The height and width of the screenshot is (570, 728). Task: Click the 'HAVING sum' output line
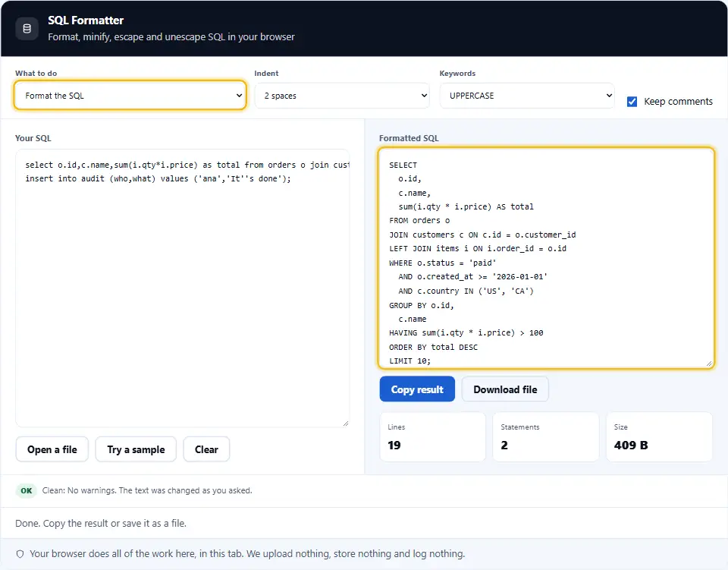pos(466,332)
